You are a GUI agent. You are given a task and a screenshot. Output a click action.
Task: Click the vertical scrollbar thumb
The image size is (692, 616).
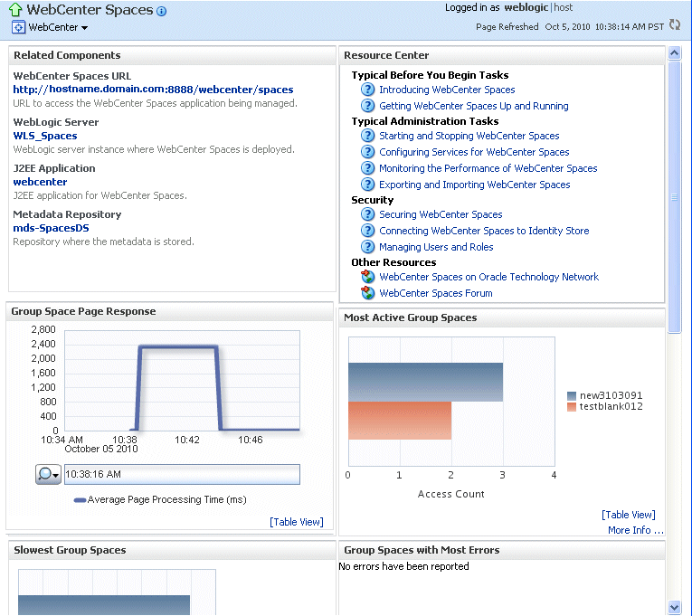click(674, 197)
